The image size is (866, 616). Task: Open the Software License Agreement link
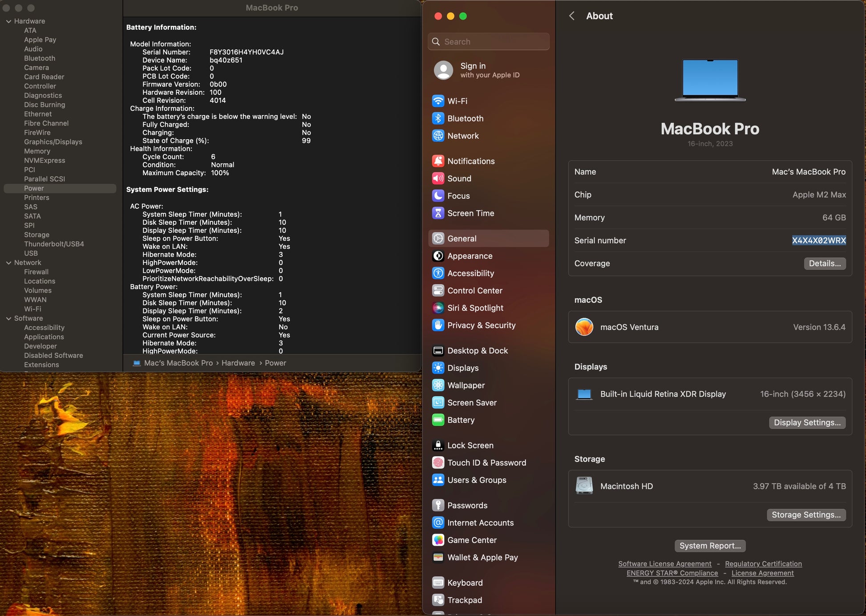click(664, 564)
